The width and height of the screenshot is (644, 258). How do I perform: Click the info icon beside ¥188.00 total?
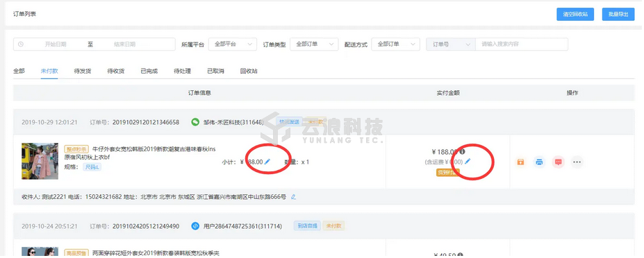(462, 151)
